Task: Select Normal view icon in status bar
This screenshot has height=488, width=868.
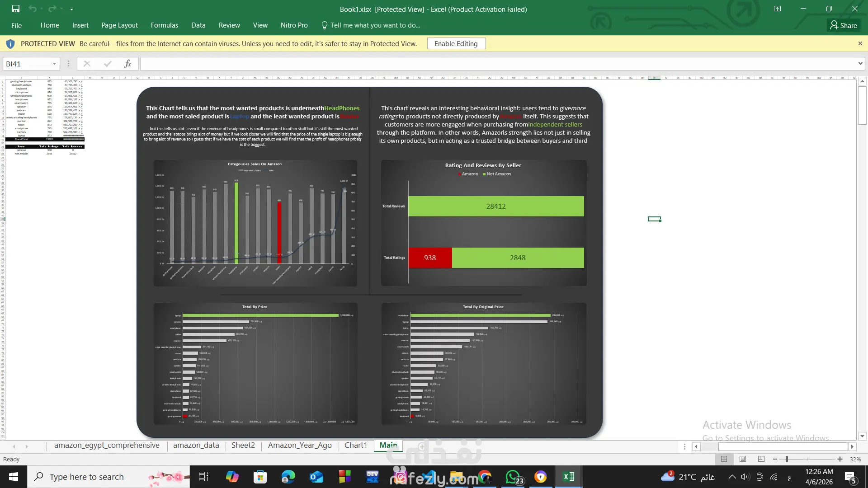Action: click(724, 459)
